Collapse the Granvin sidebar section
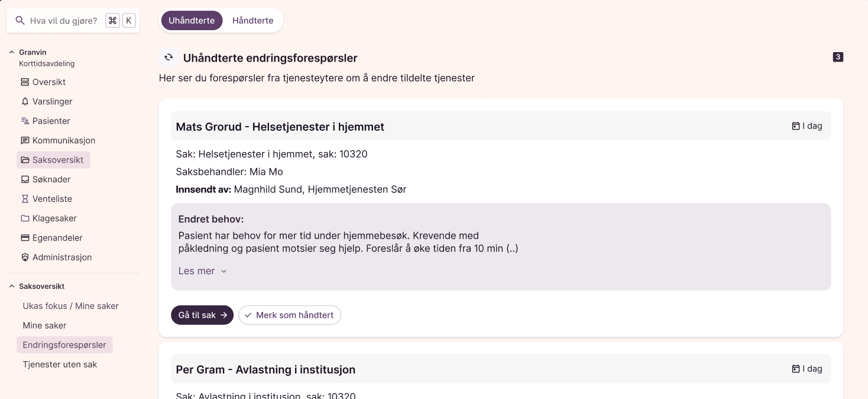 pos(12,53)
